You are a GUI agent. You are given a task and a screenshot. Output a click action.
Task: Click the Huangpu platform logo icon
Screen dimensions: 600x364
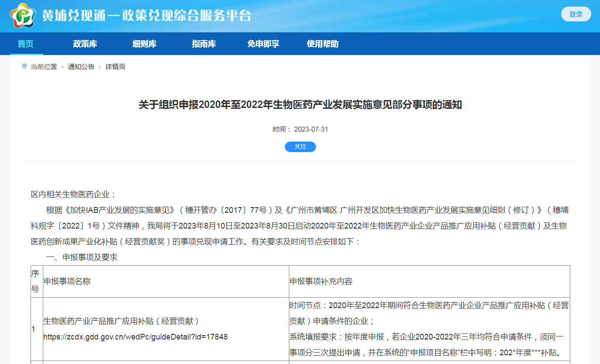(23, 15)
